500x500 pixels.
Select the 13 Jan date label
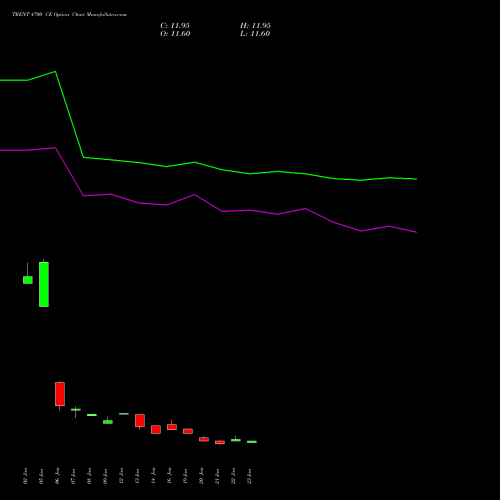point(137,476)
